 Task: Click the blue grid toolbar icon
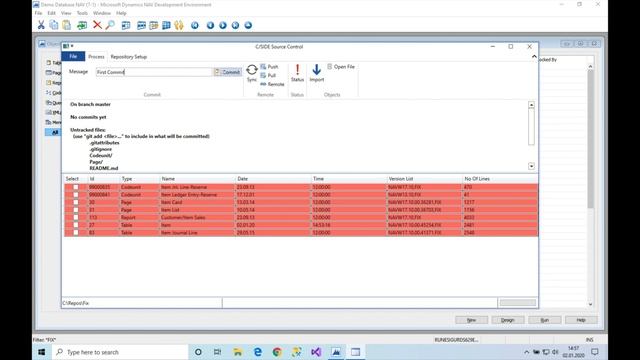pos(166,25)
